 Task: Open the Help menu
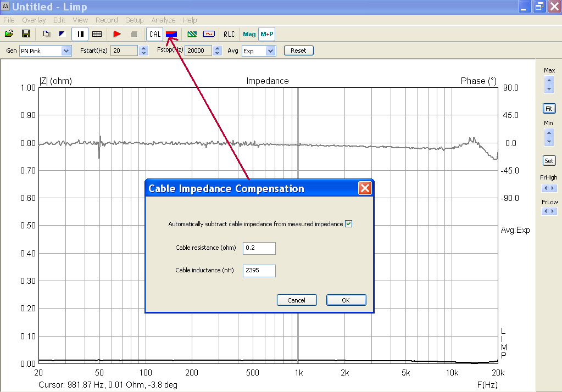(190, 20)
